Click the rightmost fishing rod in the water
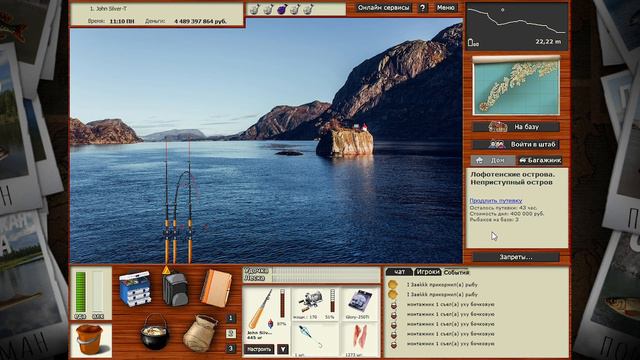640x360 pixels. click(190, 201)
